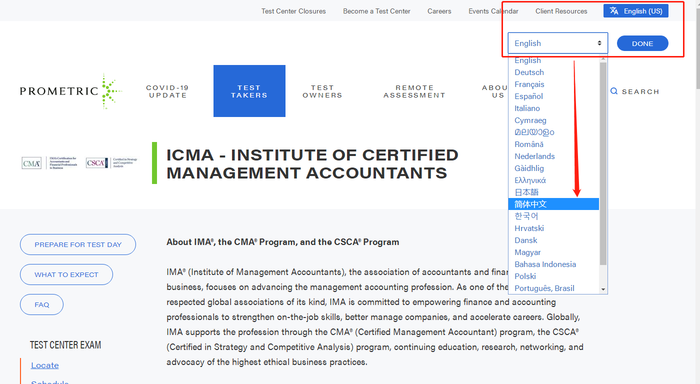Click the Test Center Exam heading
The width and height of the screenshot is (700, 384).
tap(65, 345)
